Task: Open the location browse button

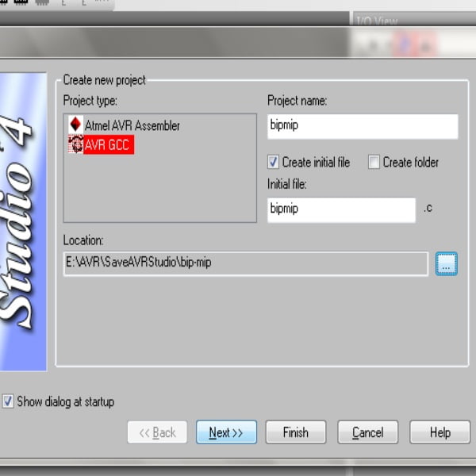Action: click(446, 263)
